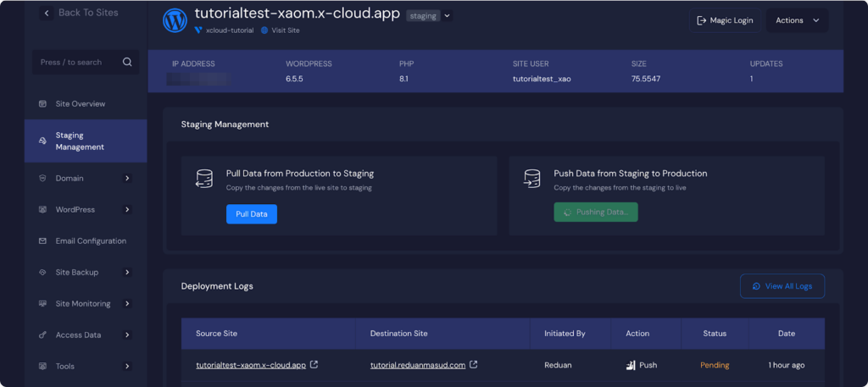
Task: Click the Push action icon in logs
Action: point(631,365)
